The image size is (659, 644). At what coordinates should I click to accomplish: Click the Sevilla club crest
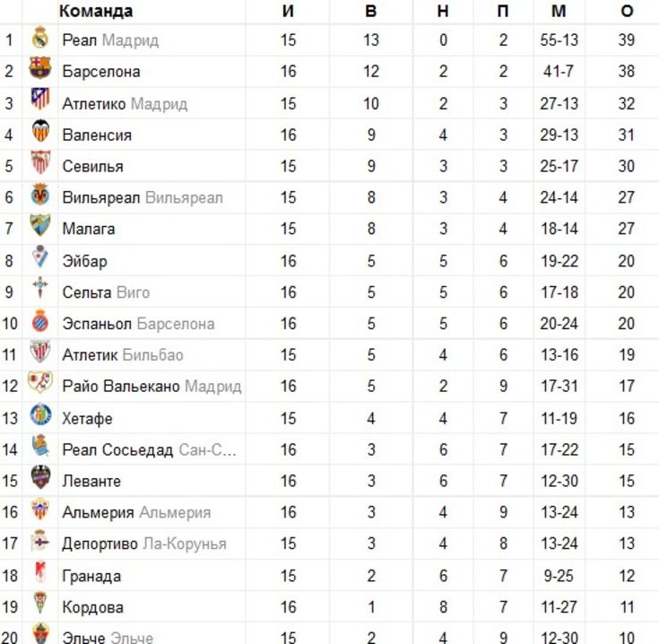(40, 162)
